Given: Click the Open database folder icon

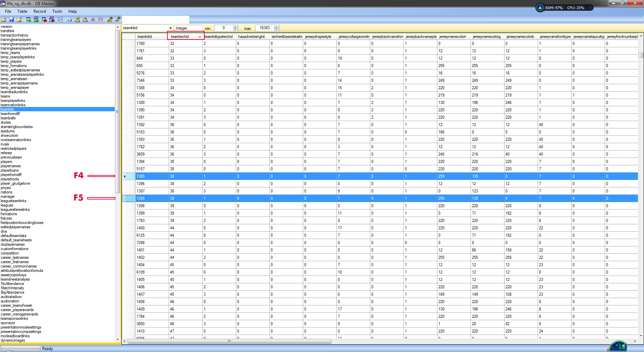Looking at the screenshot, I should coord(4,20).
